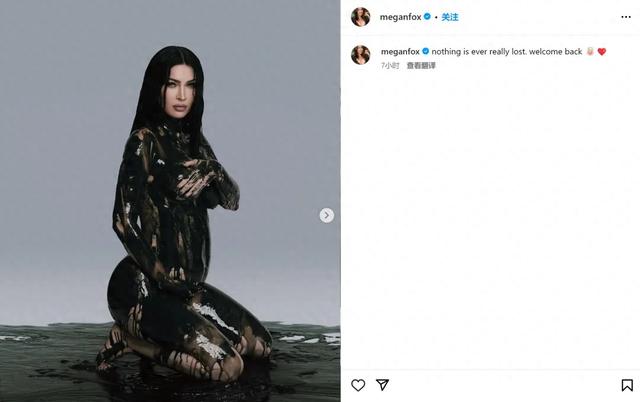Click the red heart emoji in caption
This screenshot has height=402, width=640.
click(x=602, y=51)
